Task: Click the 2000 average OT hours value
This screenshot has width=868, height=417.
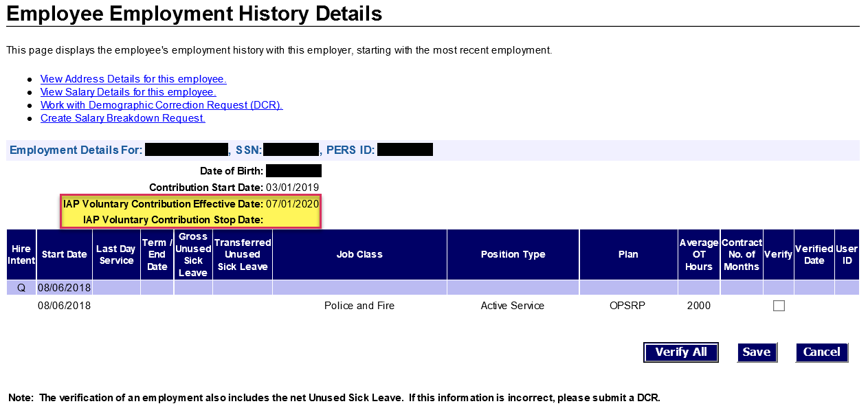Action: (698, 306)
